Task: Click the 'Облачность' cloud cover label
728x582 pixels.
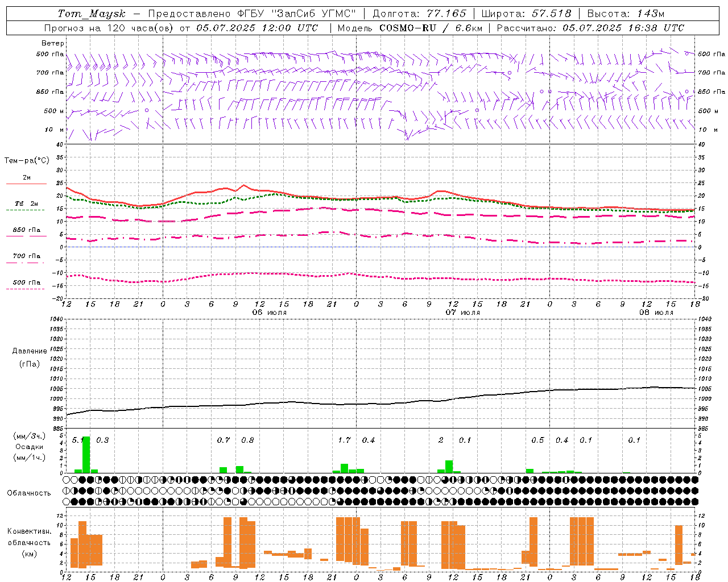Action: point(29,493)
